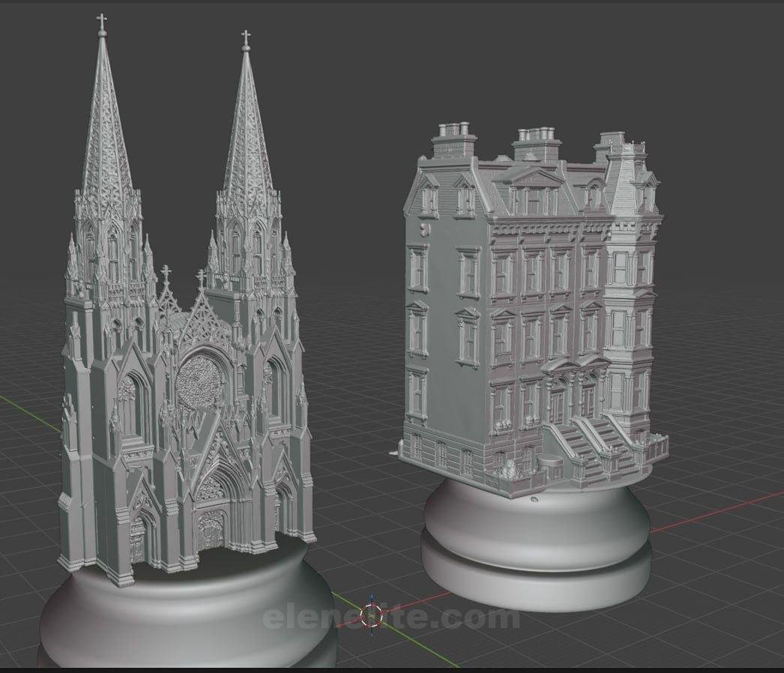Click the cross atop the right spire
This screenshot has width=784, height=673.
pyautogui.click(x=245, y=37)
